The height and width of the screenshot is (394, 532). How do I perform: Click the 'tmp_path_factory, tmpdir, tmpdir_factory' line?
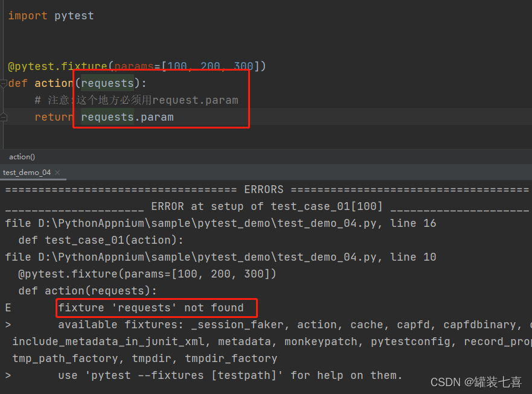pyautogui.click(x=145, y=358)
